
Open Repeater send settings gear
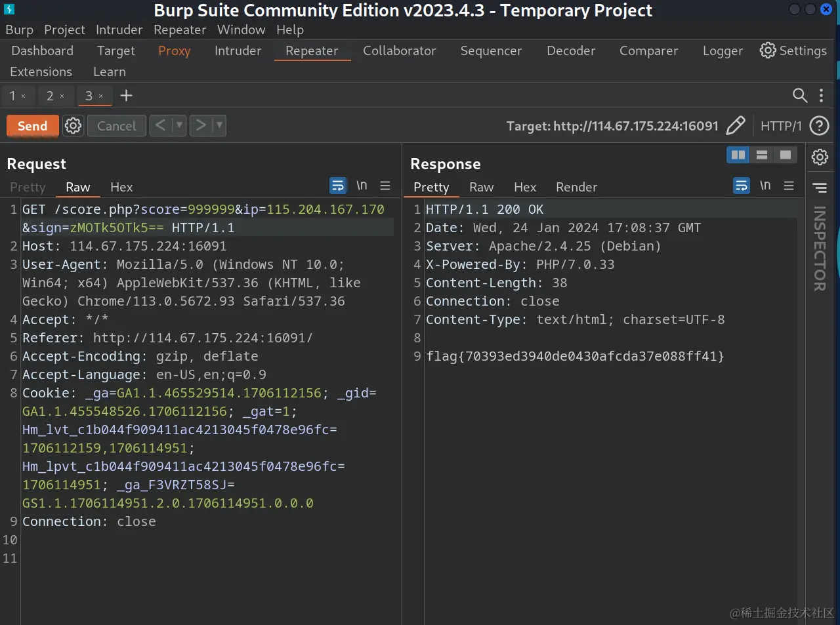click(73, 126)
